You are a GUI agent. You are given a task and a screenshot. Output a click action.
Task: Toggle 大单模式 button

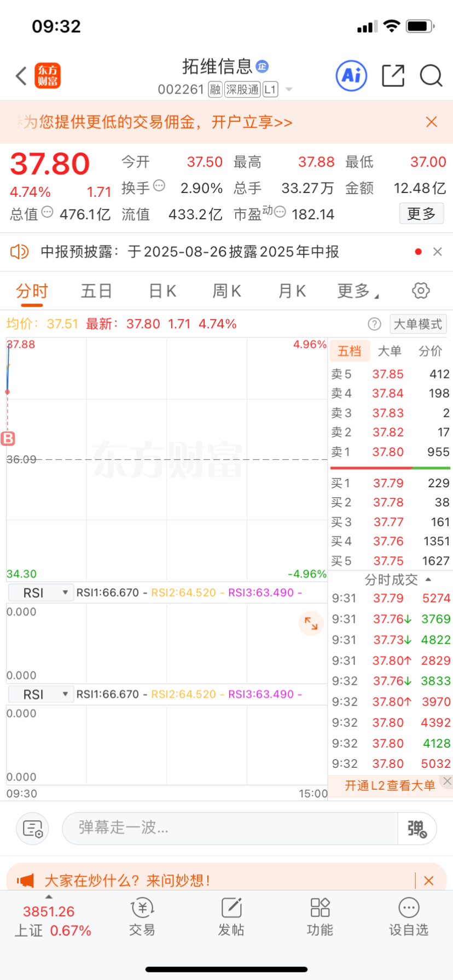pos(418,324)
